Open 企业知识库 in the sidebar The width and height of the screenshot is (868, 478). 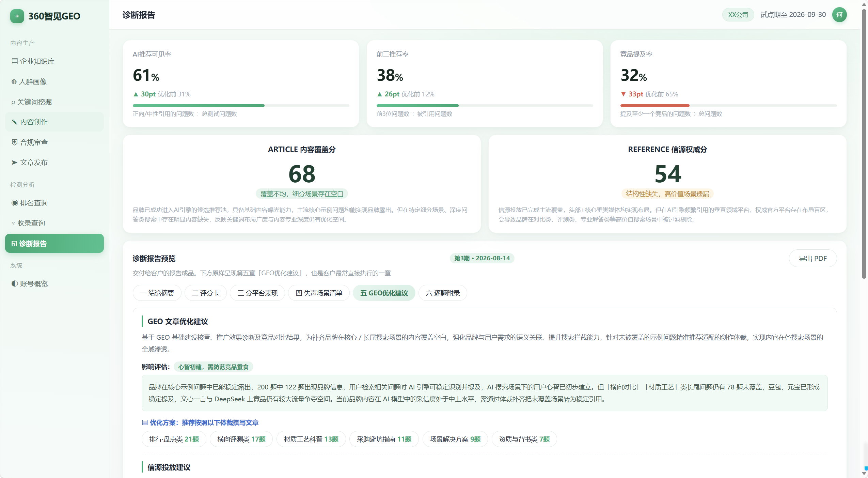pos(54,61)
